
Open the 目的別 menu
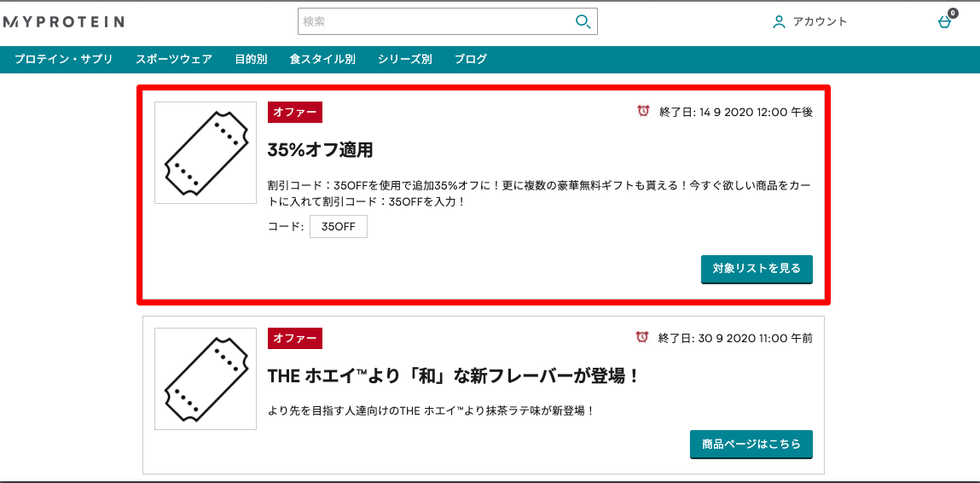[252, 60]
